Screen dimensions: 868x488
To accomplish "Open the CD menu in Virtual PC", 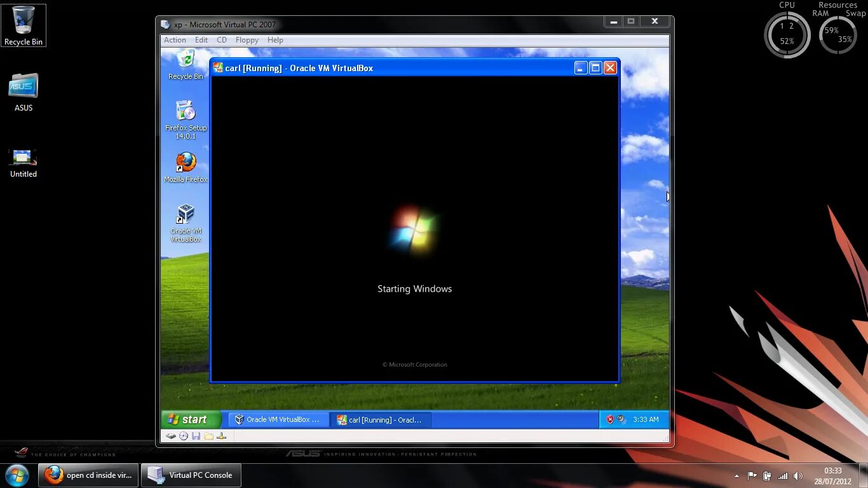I will [222, 40].
